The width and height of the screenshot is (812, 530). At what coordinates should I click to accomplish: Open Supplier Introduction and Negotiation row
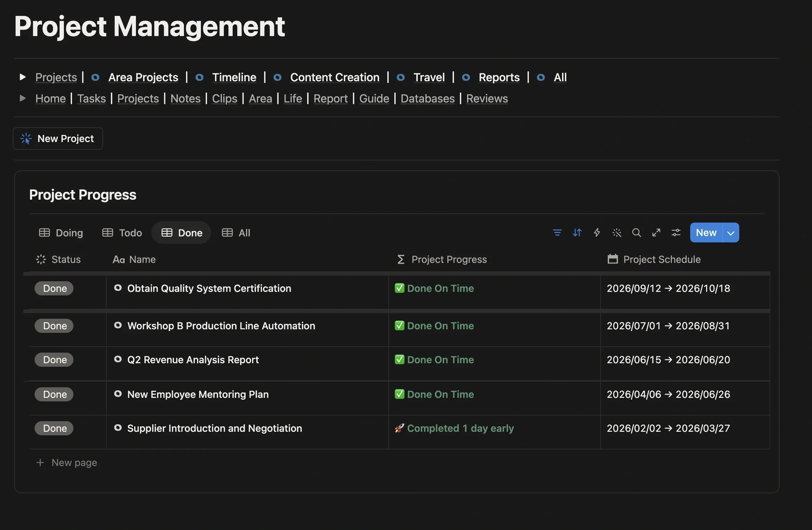[214, 428]
